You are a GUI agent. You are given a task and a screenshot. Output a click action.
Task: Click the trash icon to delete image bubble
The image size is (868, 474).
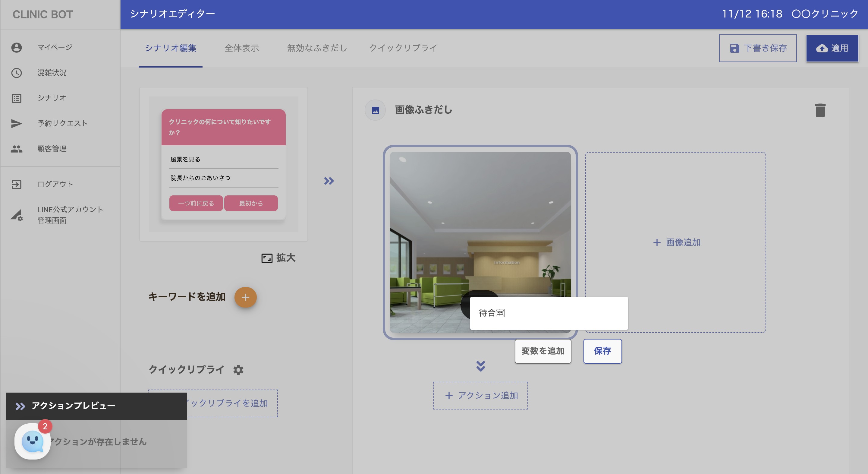tap(820, 110)
